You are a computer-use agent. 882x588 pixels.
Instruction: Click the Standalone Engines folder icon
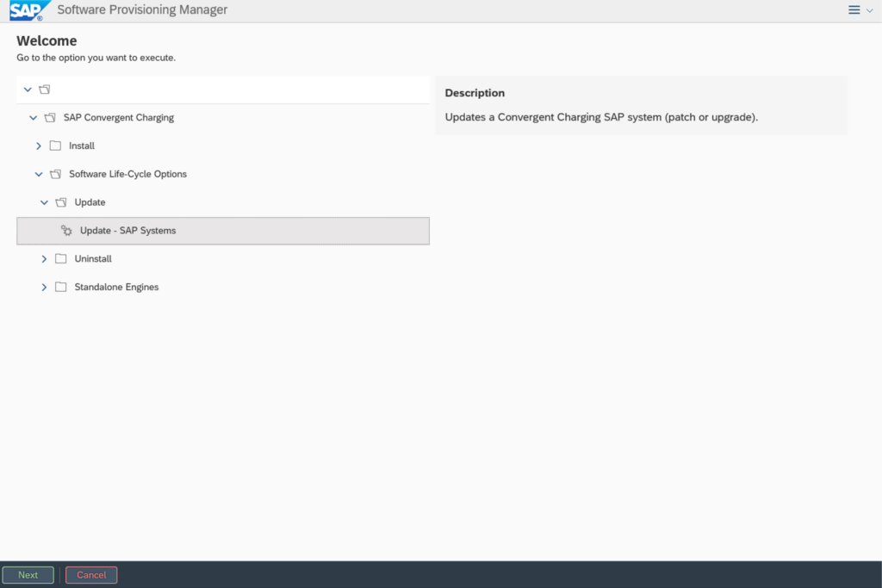[x=61, y=287]
